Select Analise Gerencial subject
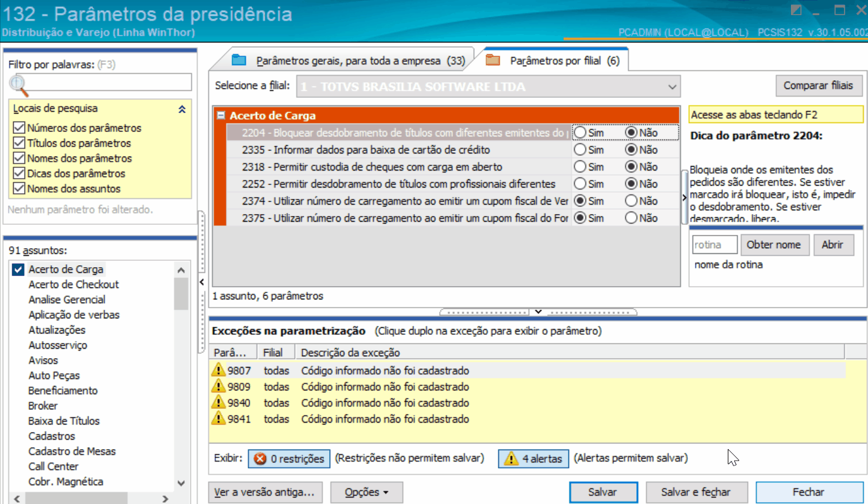This screenshot has width=868, height=504. pyautogui.click(x=67, y=300)
